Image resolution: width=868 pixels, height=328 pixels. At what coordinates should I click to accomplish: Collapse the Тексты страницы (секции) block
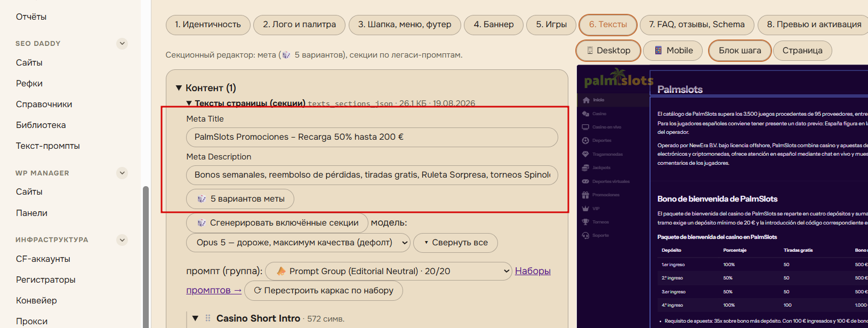189,103
